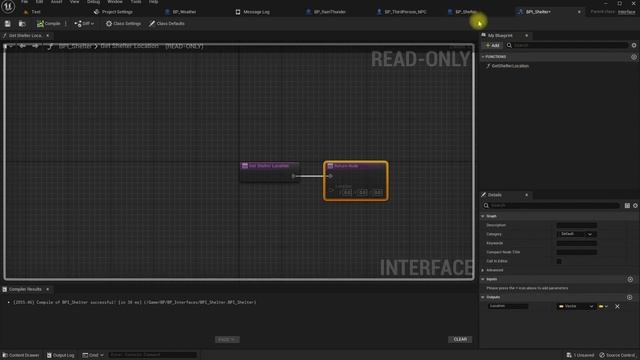This screenshot has height=360, width=640.
Task: Navigate forward in graph history
Action: tap(36, 46)
